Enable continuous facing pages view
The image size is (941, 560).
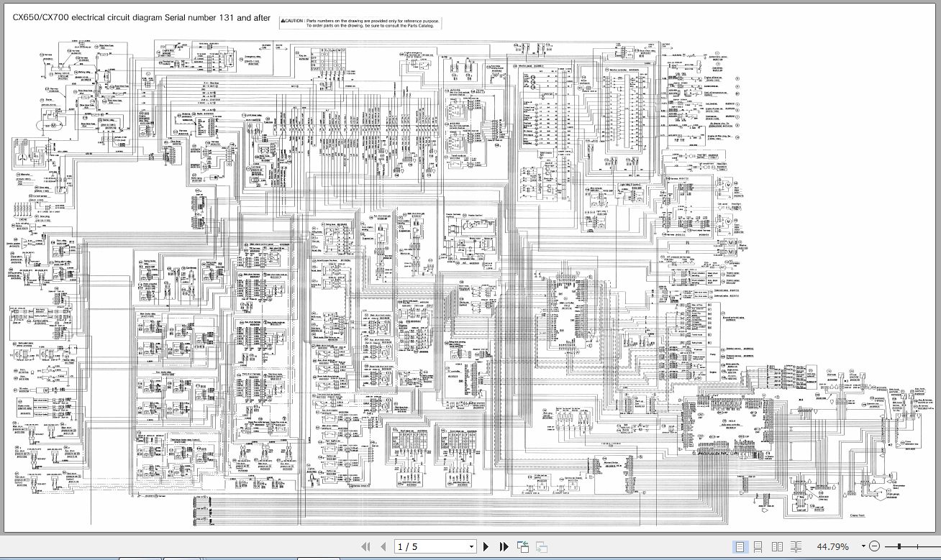pos(796,547)
